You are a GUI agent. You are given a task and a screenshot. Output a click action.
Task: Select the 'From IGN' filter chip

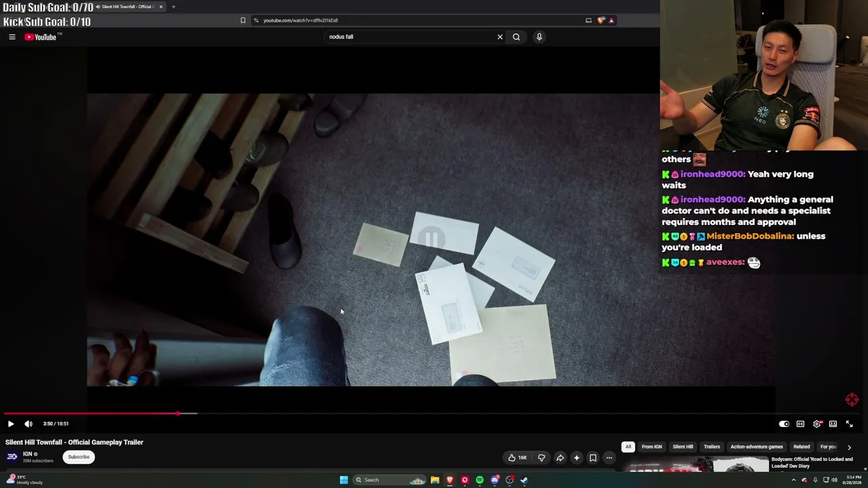click(x=652, y=447)
